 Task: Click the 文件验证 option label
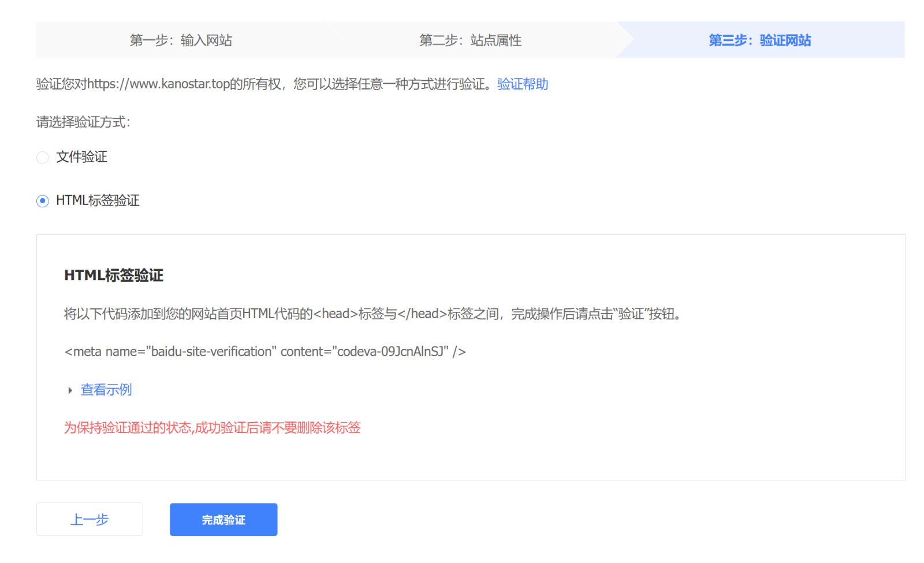81,157
